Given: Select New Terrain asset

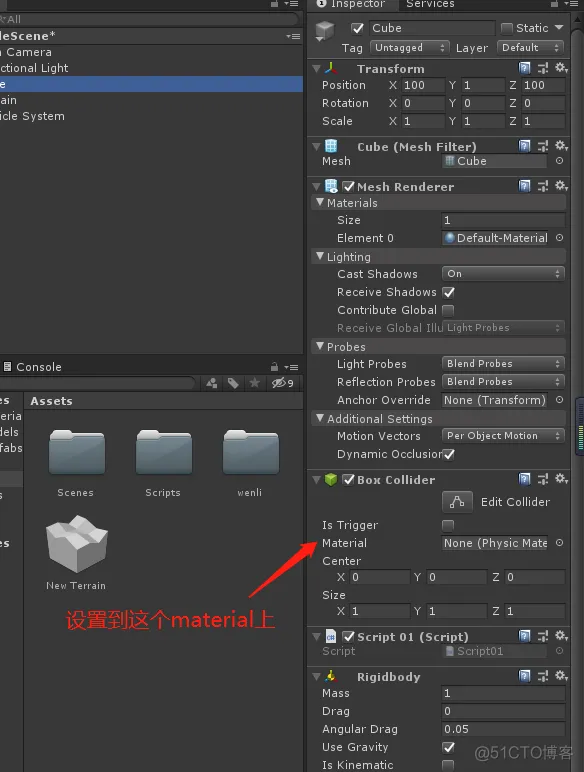Looking at the screenshot, I should click(76, 552).
